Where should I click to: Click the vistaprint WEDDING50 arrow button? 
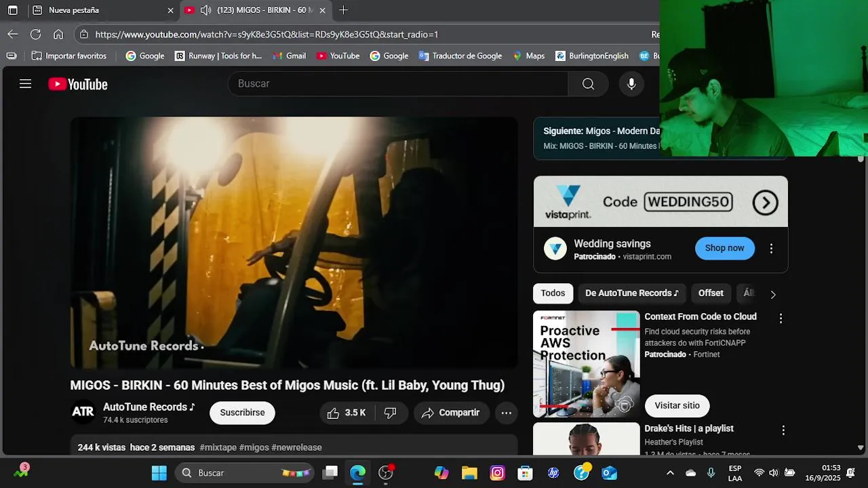click(766, 202)
